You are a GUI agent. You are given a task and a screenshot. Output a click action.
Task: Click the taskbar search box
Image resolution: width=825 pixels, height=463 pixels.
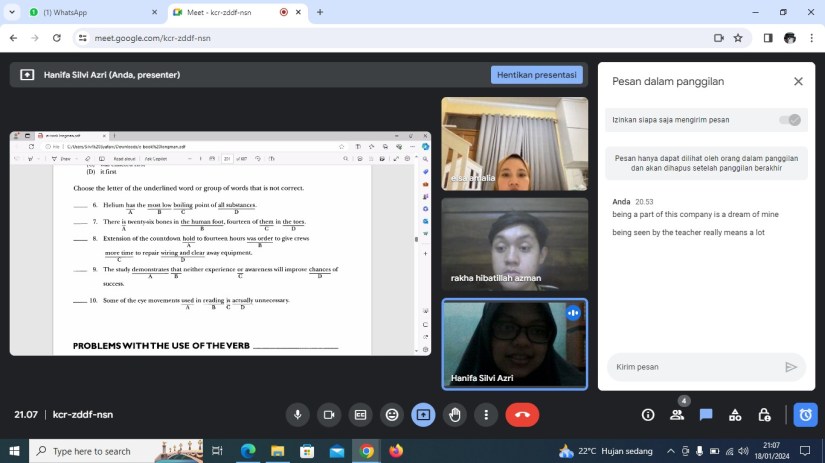click(x=116, y=451)
